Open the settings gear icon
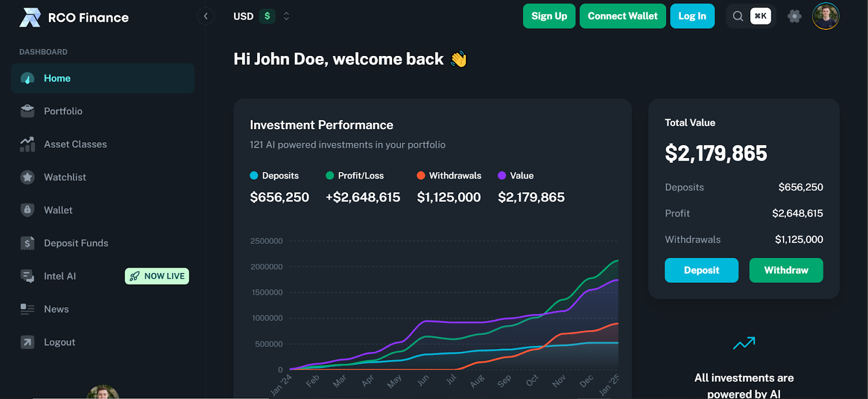This screenshot has width=868, height=399. point(794,16)
